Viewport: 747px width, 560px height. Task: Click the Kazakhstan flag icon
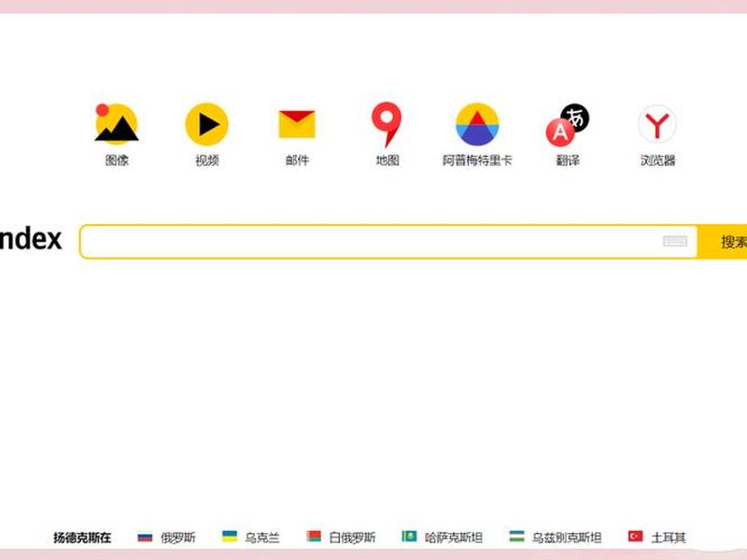click(x=409, y=536)
